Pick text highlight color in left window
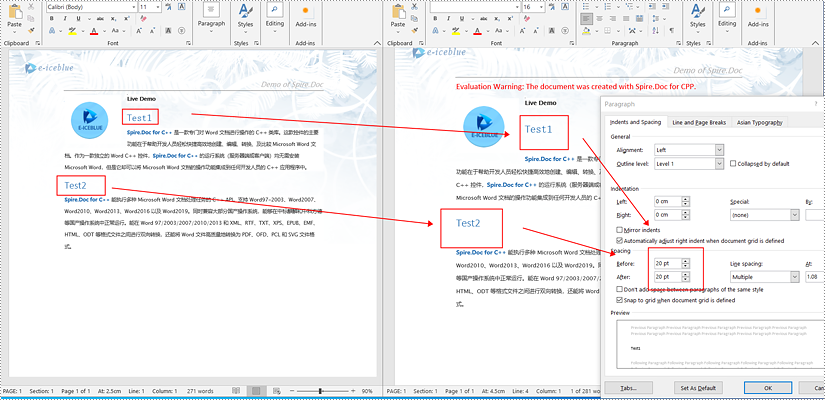This screenshot has width=825, height=400. [73, 31]
